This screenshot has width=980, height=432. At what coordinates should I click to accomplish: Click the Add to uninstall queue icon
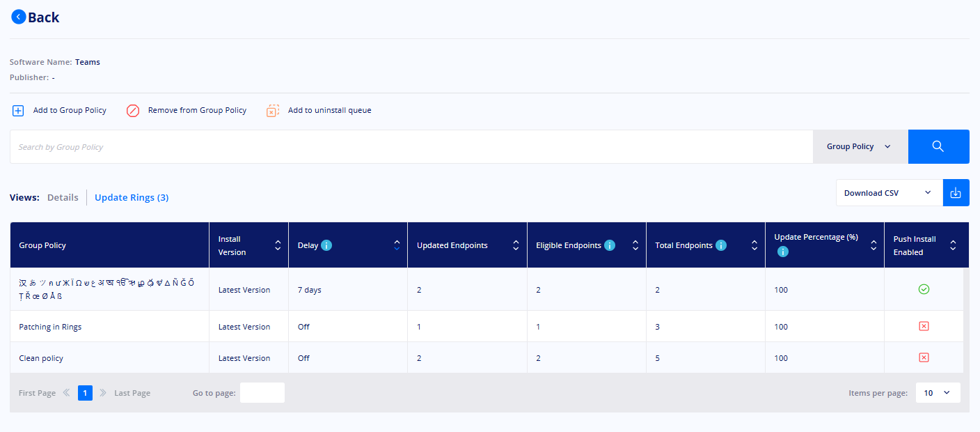(x=273, y=111)
